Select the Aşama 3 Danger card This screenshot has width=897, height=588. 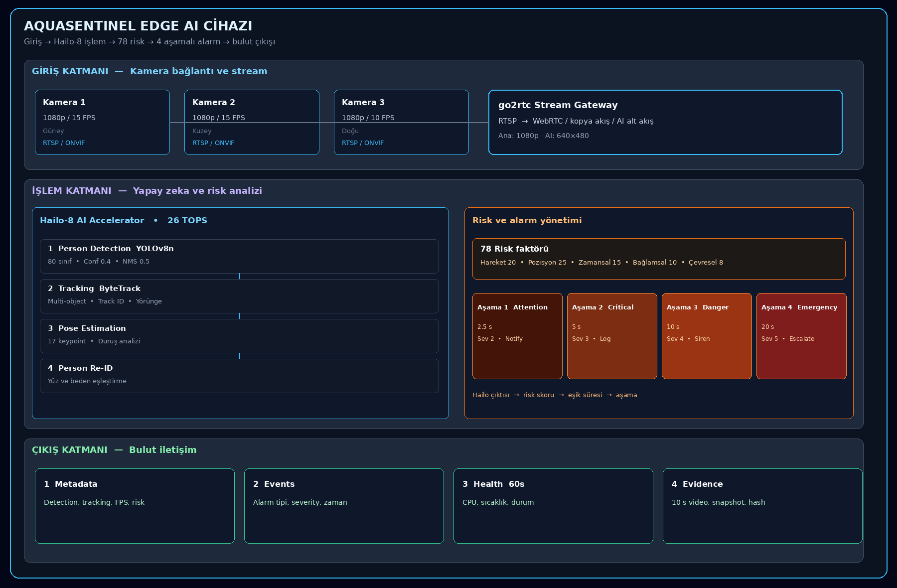(x=707, y=336)
